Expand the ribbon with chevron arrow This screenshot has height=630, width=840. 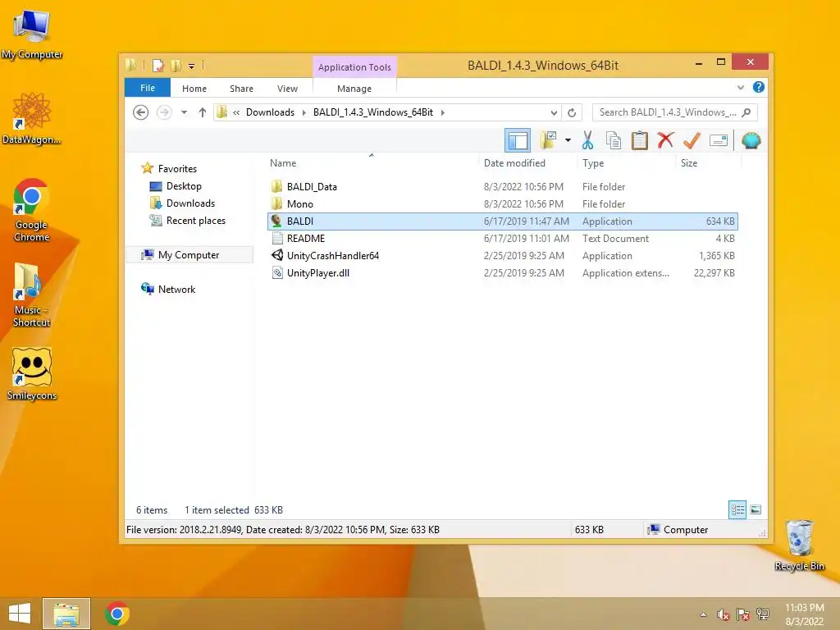(x=741, y=87)
